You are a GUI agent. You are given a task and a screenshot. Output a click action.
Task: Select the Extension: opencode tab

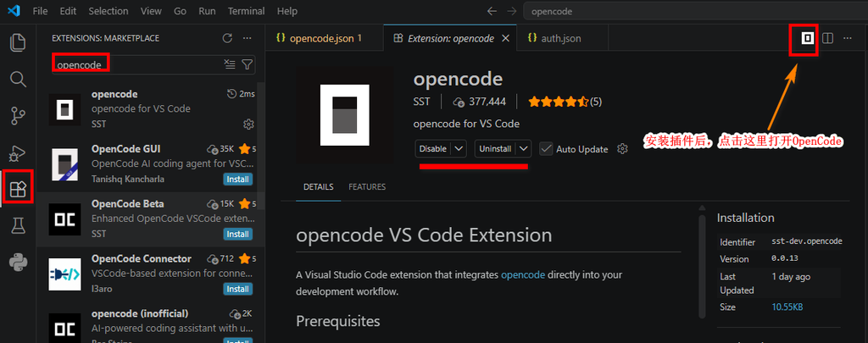click(x=450, y=39)
